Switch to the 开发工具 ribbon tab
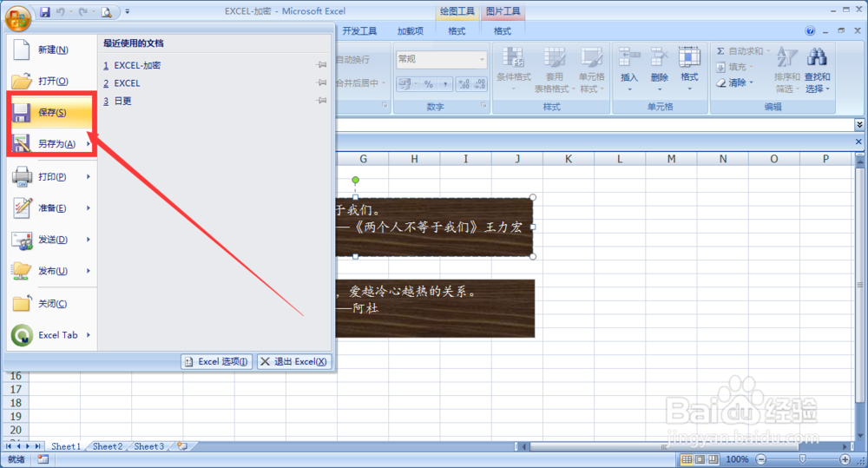 coord(359,31)
